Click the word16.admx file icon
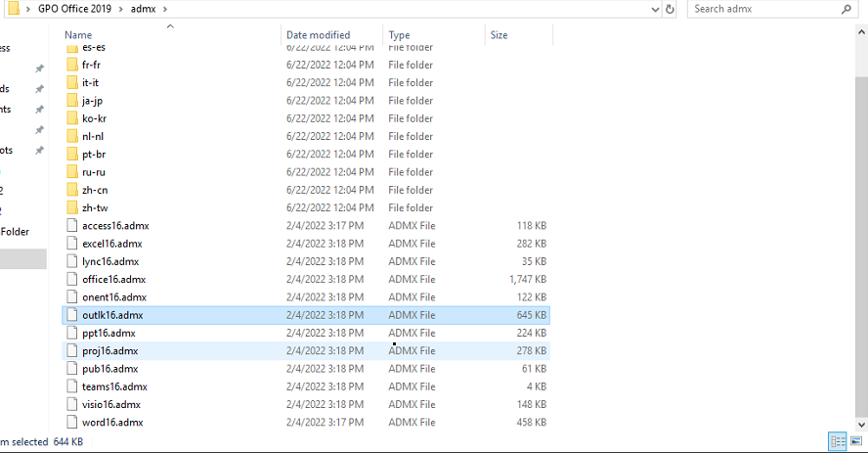The image size is (868, 453). coord(72,422)
